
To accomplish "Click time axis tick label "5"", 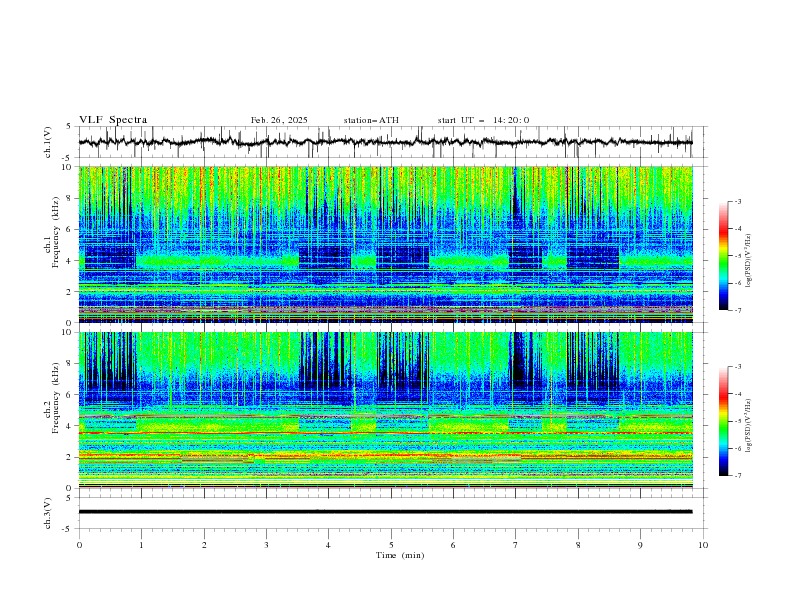I will click(391, 545).
